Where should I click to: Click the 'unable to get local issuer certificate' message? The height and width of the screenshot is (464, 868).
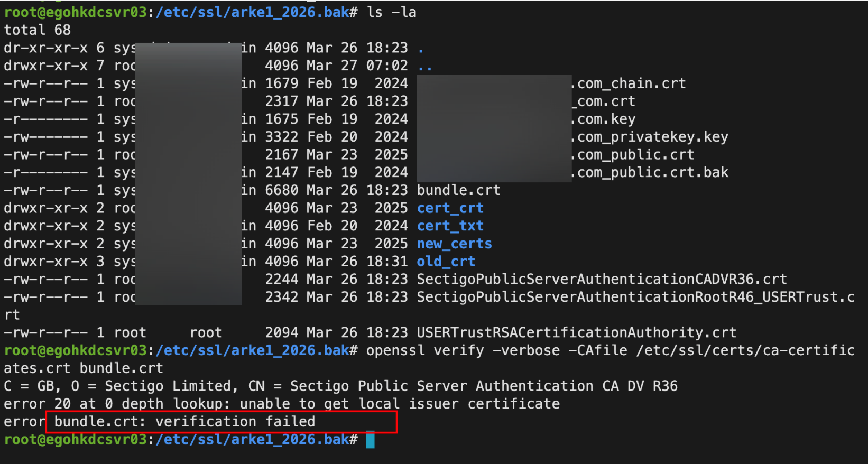click(x=400, y=404)
